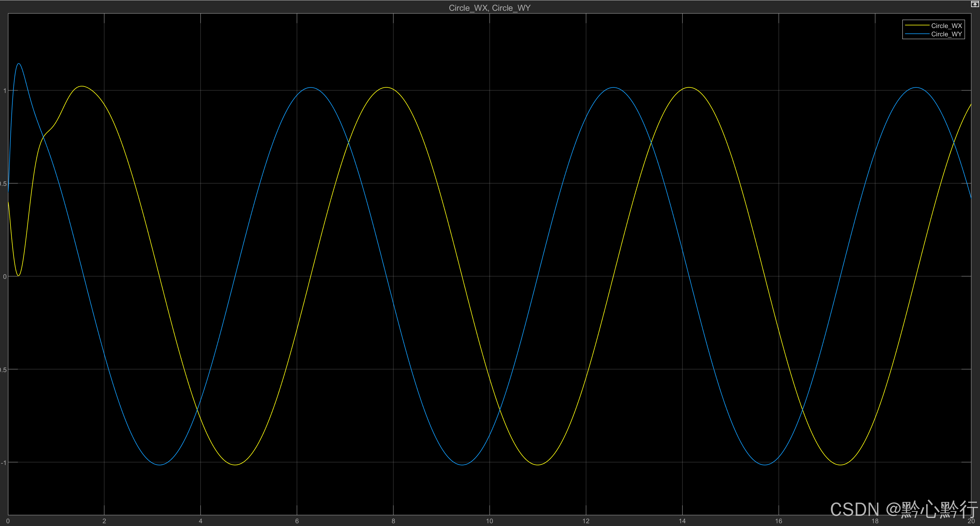Click the x-axis tick label 4
Screen dimensions: 980x526
[x=200, y=521]
